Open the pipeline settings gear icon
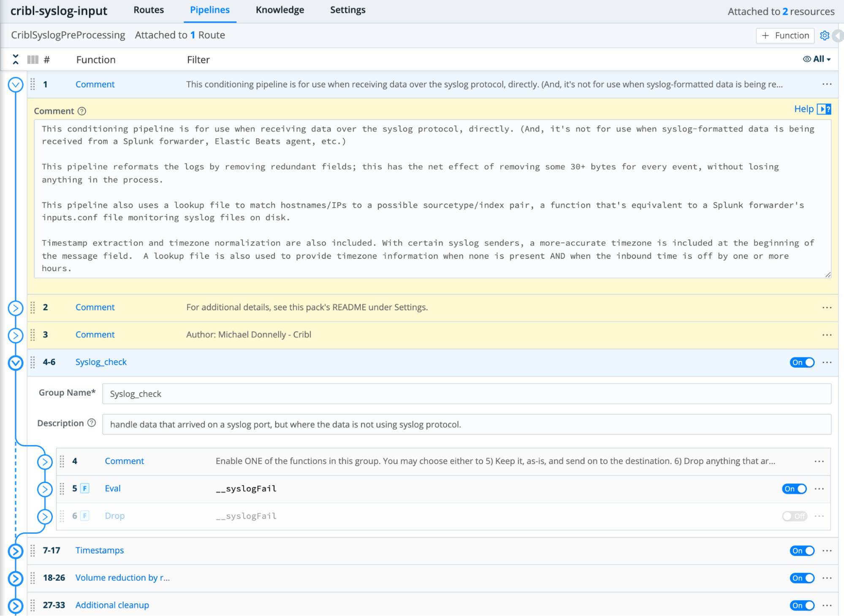This screenshot has height=616, width=844. 825,35
